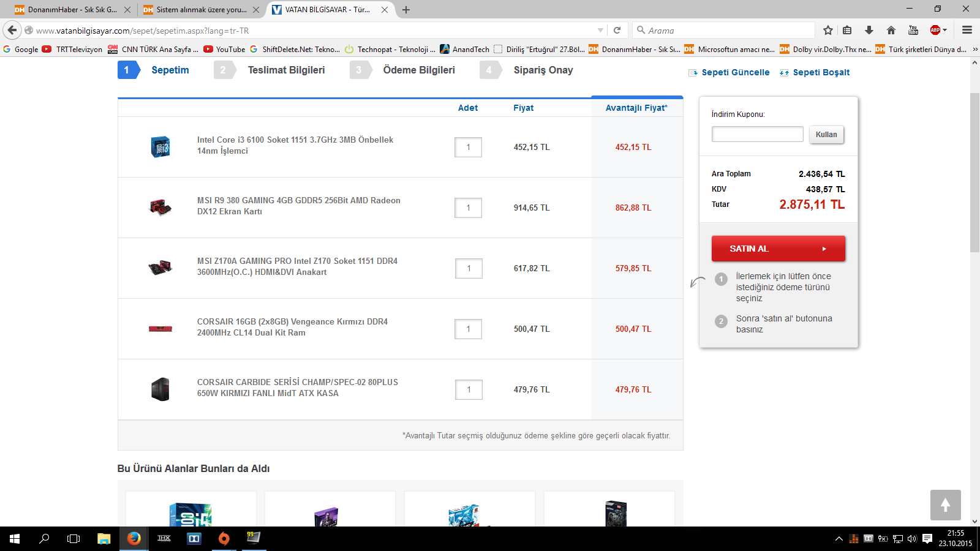Screen dimensions: 980x551
Task: Click the page vertical scrollbar
Action: [974, 171]
